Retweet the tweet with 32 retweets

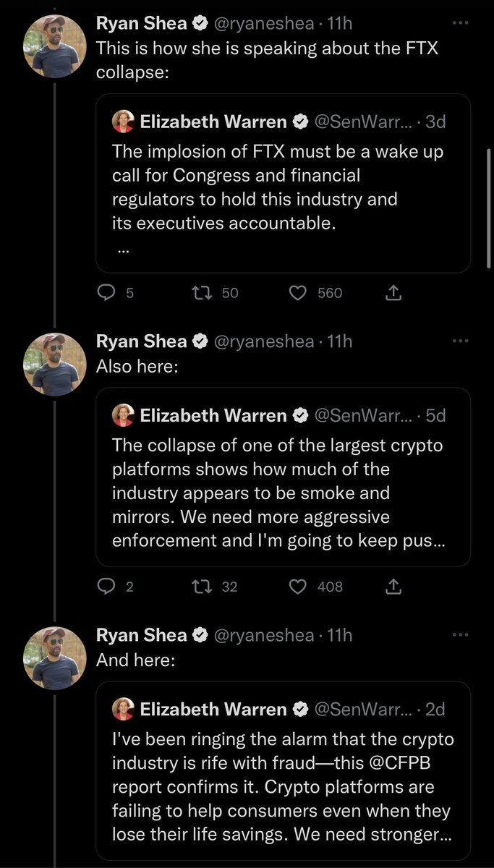pos(197,587)
